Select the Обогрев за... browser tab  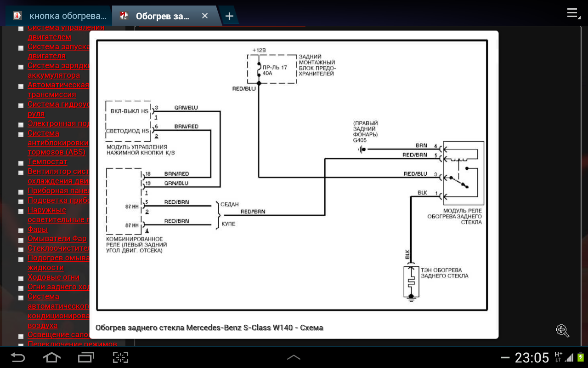[x=164, y=16]
